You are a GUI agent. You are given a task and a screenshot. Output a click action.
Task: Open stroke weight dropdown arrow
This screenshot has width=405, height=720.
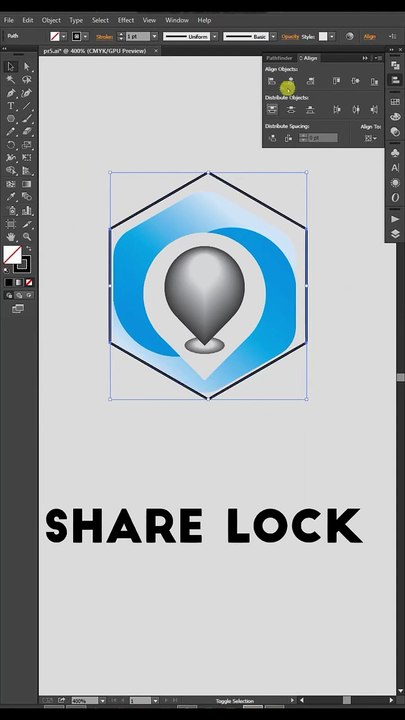[155, 36]
